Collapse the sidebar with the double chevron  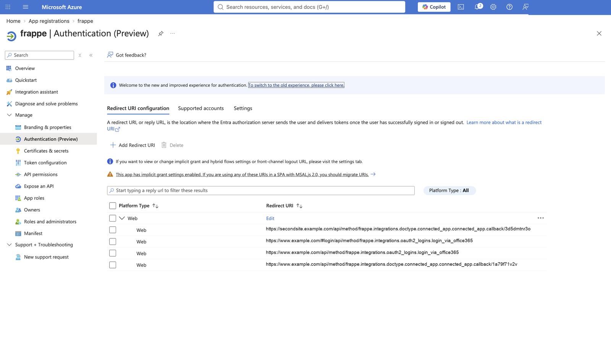[91, 55]
